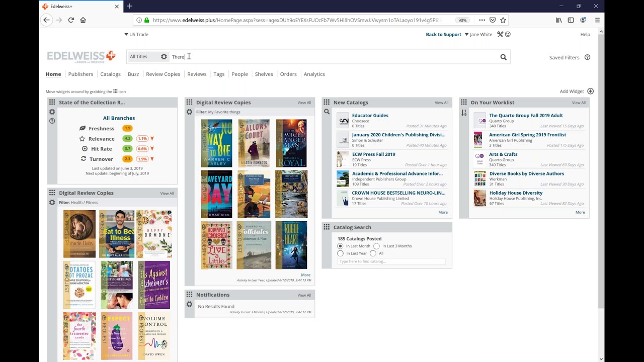Select the In Last 3 Months radio button
The height and width of the screenshot is (362, 644).
tap(376, 246)
